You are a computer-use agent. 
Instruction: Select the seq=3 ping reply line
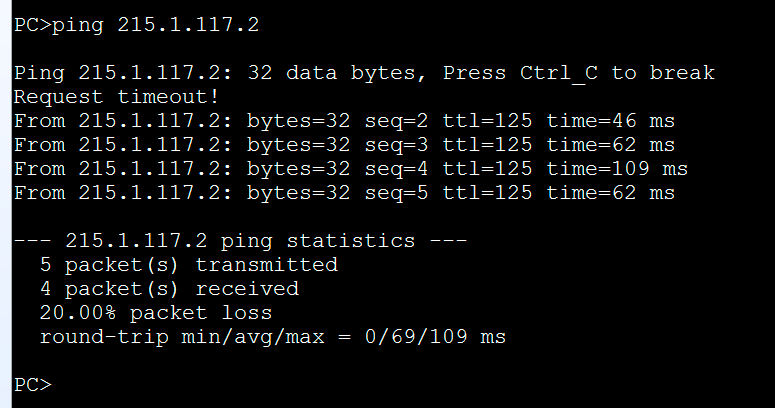click(344, 145)
